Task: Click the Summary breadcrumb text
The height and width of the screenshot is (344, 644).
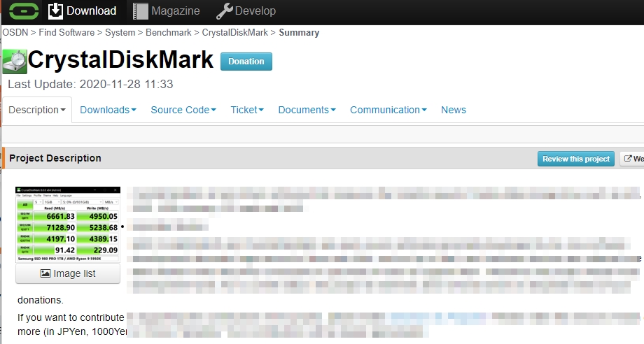Action: click(x=299, y=32)
